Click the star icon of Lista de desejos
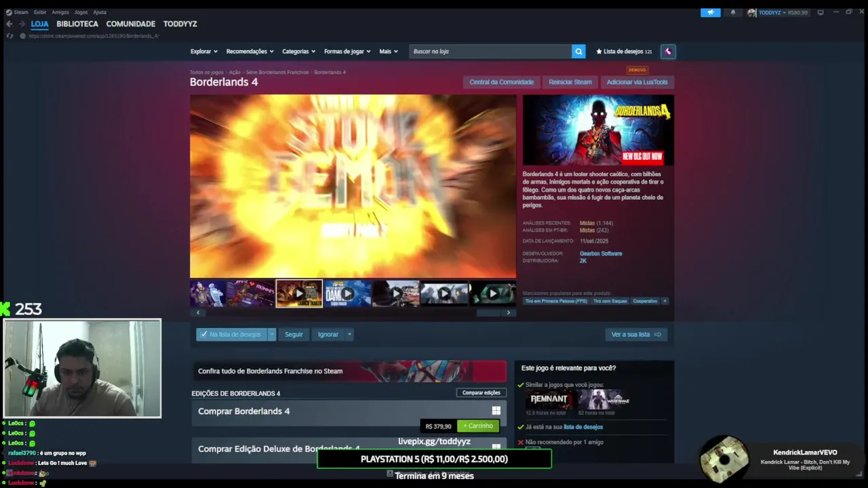Screen dimensions: 868x488 pos(599,52)
